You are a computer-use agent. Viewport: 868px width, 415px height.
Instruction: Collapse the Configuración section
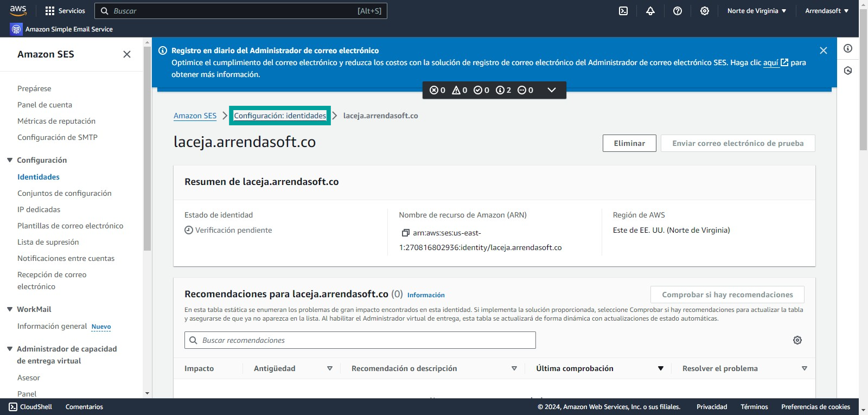pos(10,160)
